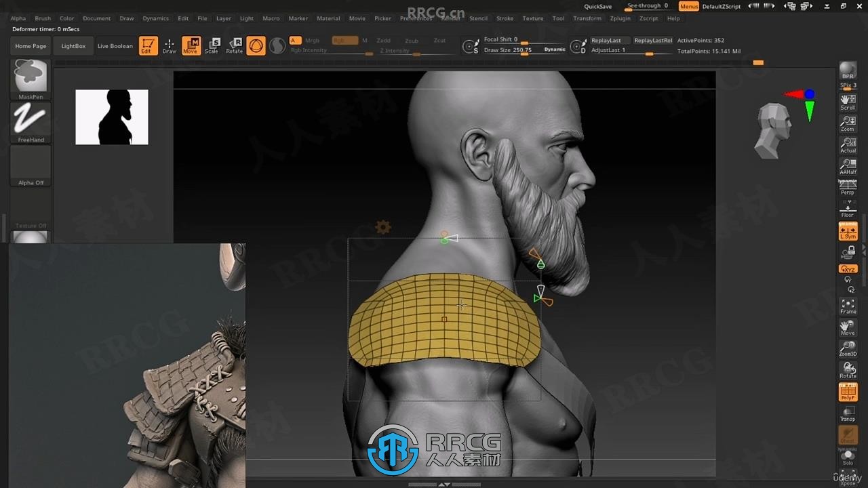
Task: Click the DefaultZScript button
Action: [x=722, y=6]
